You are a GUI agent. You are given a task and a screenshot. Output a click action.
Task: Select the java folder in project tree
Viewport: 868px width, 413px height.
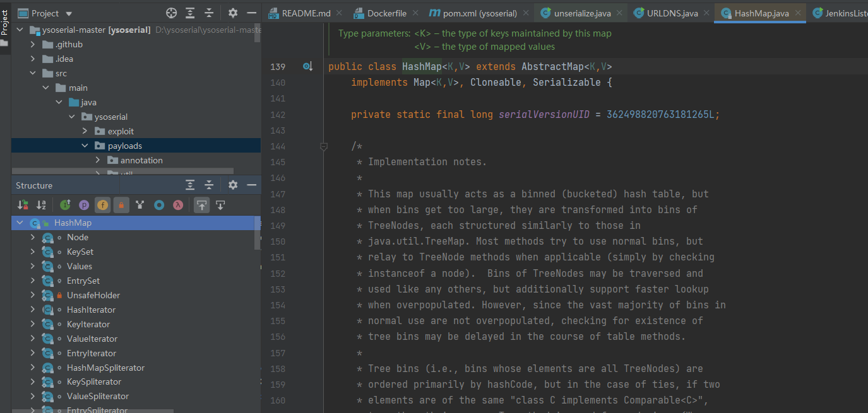click(x=88, y=102)
